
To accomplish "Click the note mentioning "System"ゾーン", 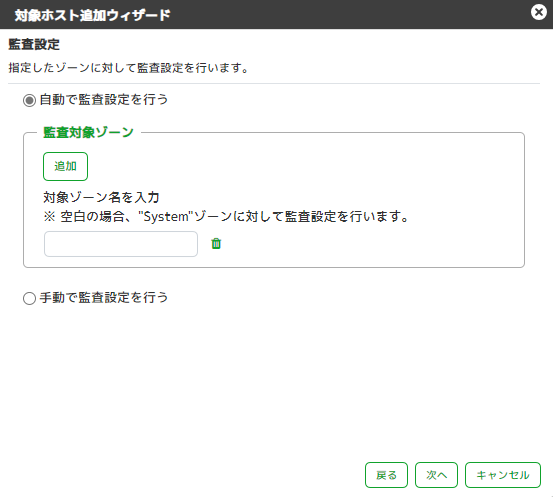I will coord(226,216).
